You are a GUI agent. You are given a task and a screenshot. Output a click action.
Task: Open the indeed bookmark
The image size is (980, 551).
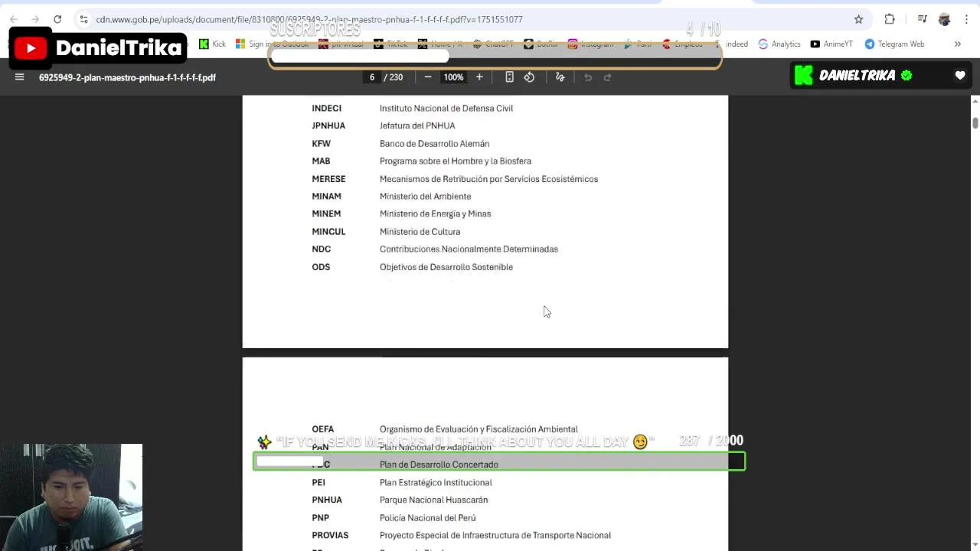(737, 44)
